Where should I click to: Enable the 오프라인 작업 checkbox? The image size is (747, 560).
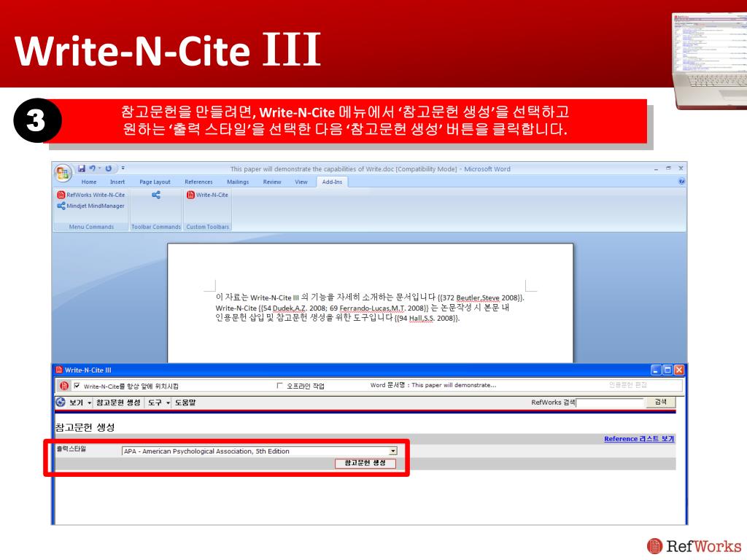tap(279, 386)
